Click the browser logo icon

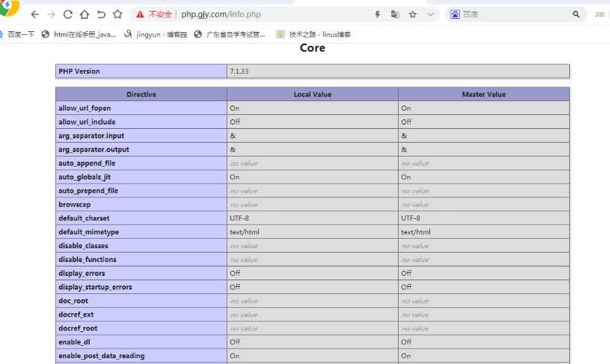click(x=9, y=8)
